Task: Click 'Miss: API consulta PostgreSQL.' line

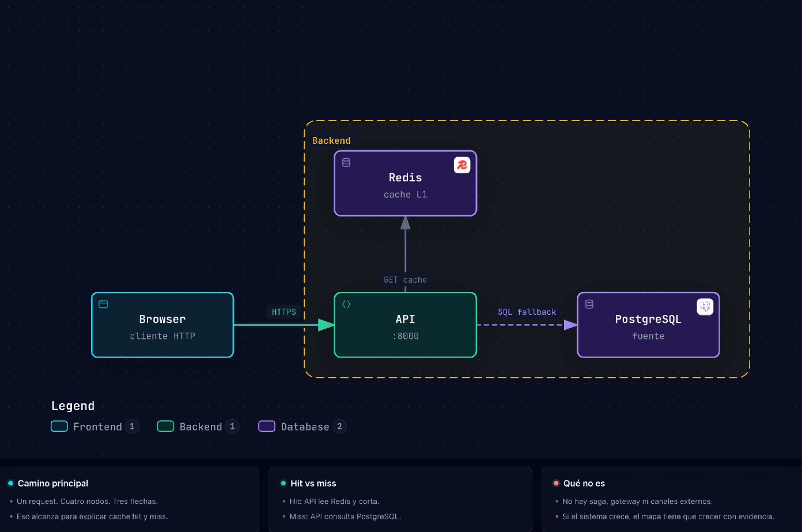Action: point(345,516)
